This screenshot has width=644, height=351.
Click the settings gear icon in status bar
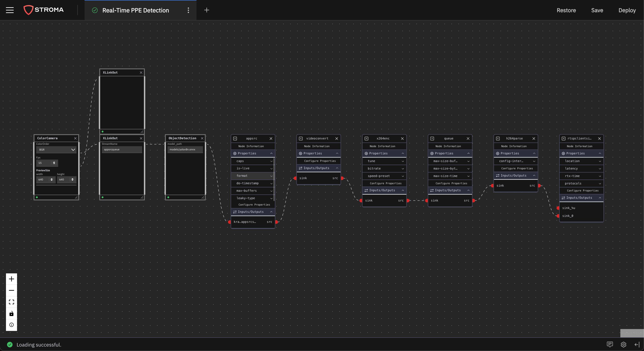coord(623,345)
